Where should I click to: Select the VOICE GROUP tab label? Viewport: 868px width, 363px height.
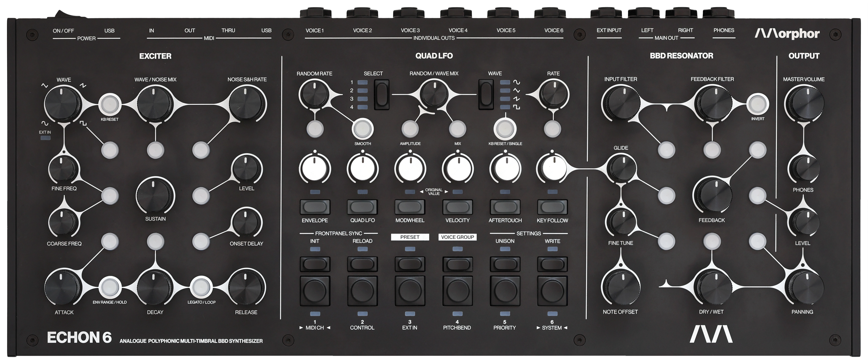pos(457,237)
